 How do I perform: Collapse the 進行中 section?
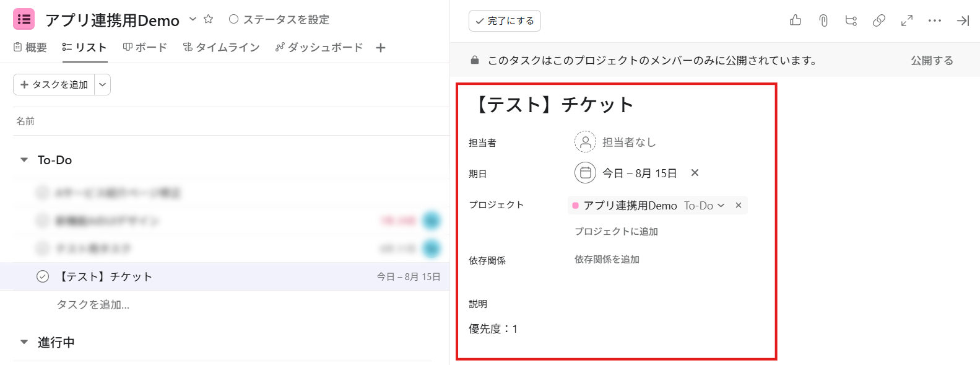(24, 341)
